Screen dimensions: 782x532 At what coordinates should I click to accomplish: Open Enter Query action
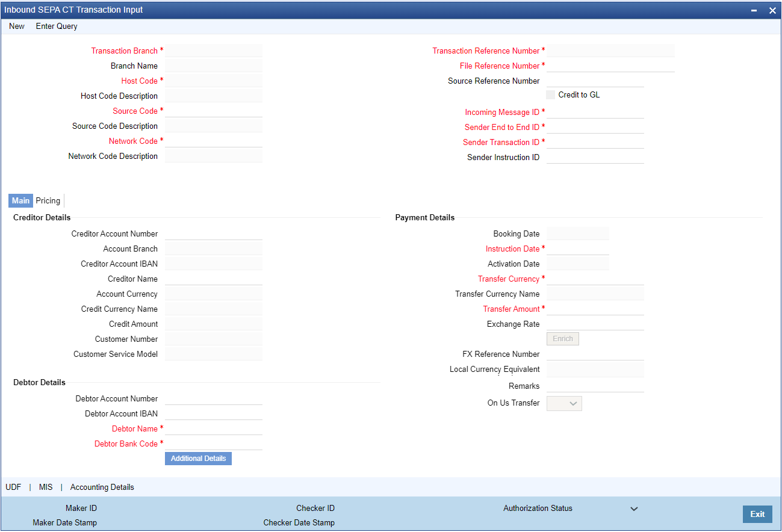pyautogui.click(x=57, y=26)
